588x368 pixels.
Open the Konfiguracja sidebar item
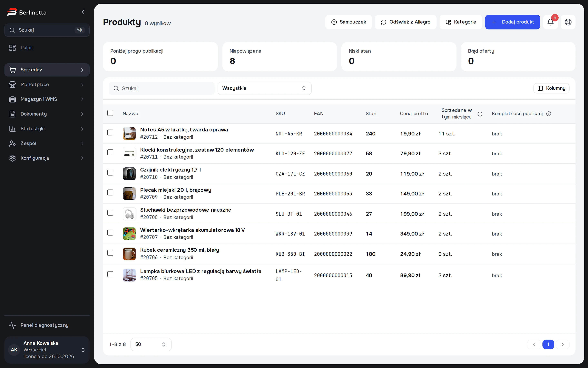(47, 158)
